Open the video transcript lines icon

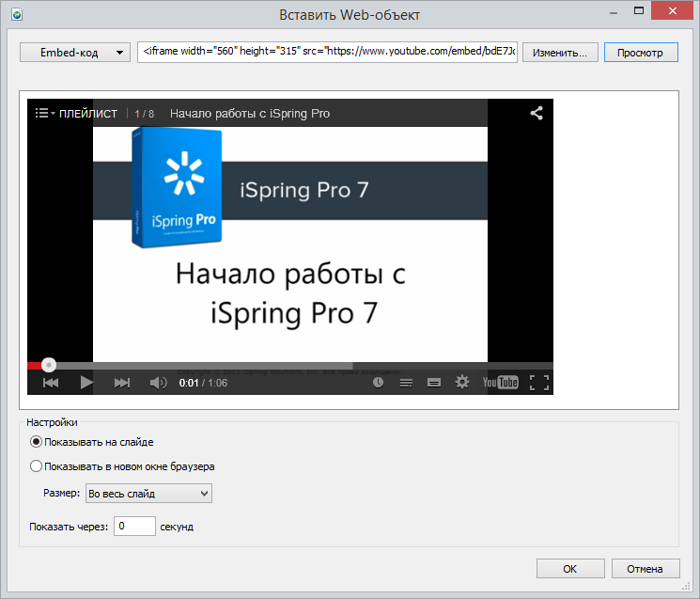pos(406,383)
